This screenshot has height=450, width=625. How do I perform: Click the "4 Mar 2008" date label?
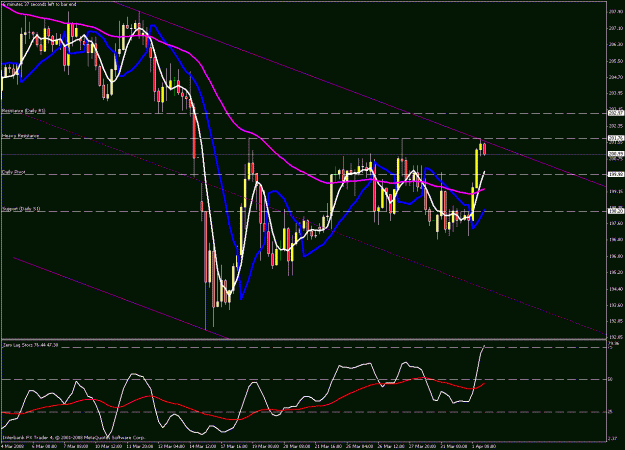(12, 446)
